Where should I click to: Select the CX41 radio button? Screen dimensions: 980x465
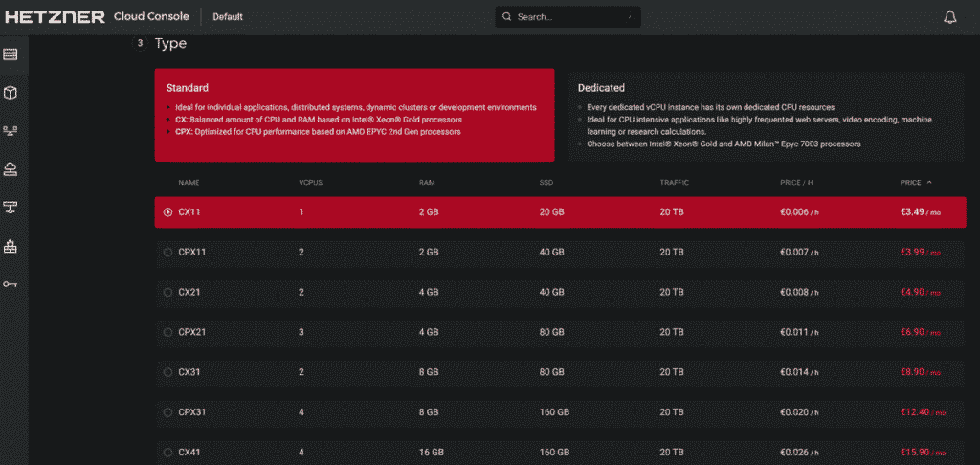(167, 453)
